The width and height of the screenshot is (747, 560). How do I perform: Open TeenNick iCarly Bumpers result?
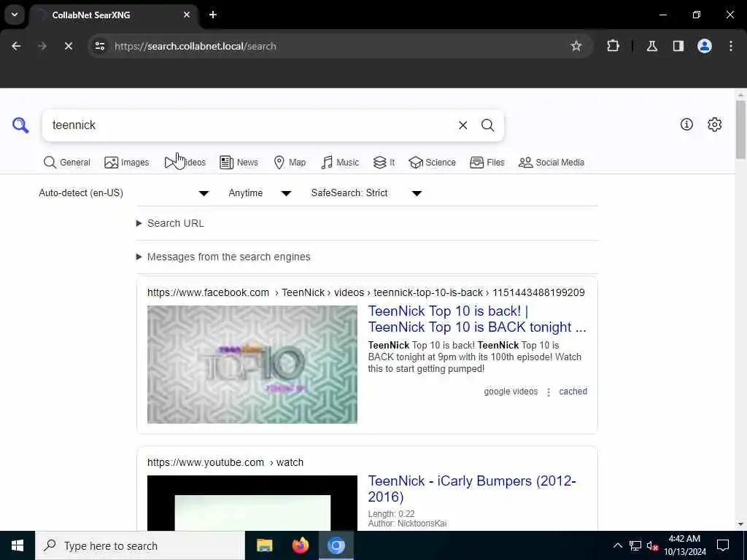472,489
